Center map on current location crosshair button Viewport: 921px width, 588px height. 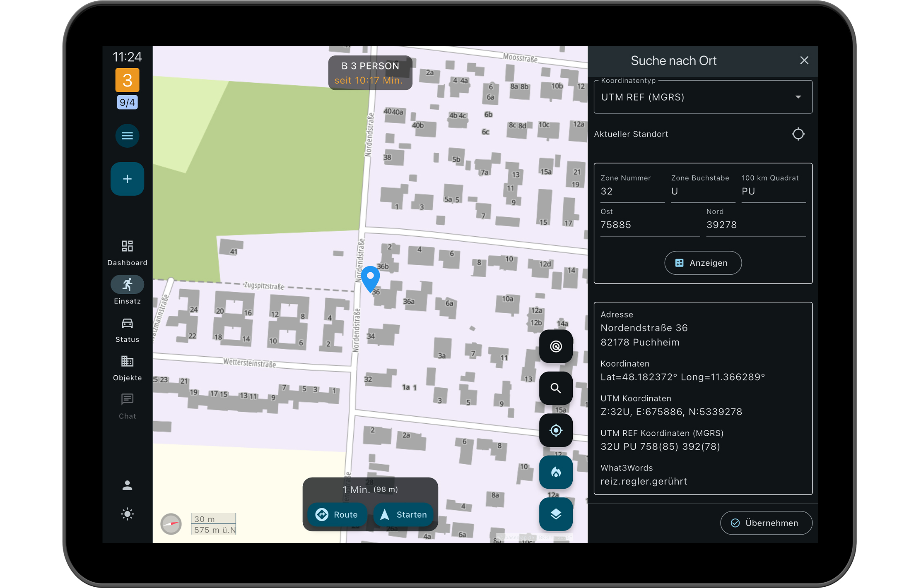click(x=555, y=430)
